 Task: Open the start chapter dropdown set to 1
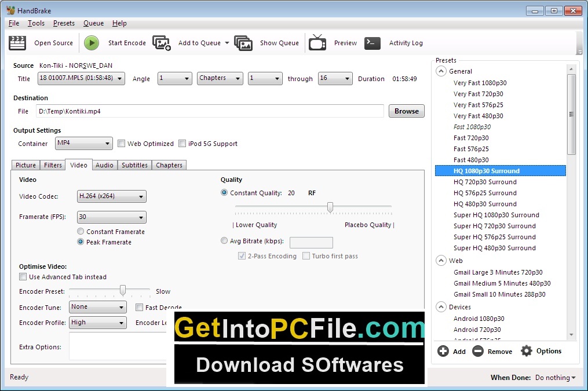[x=265, y=78]
